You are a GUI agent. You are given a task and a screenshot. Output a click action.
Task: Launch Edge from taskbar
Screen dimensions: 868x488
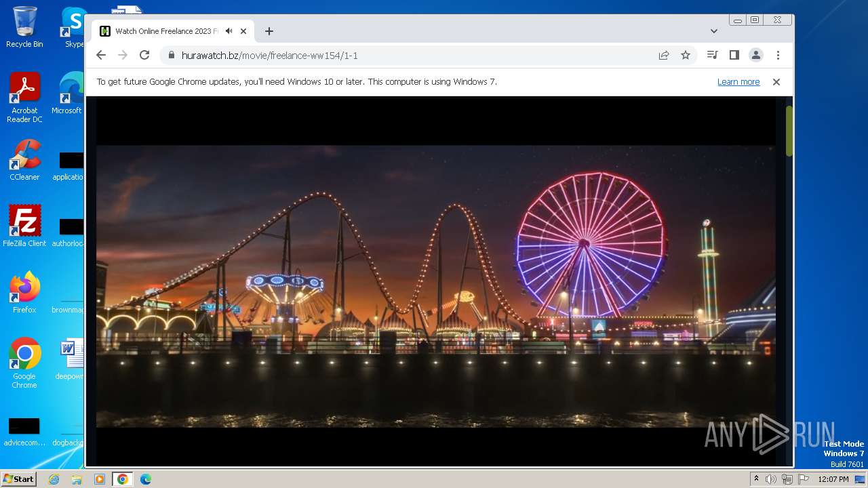point(145,479)
